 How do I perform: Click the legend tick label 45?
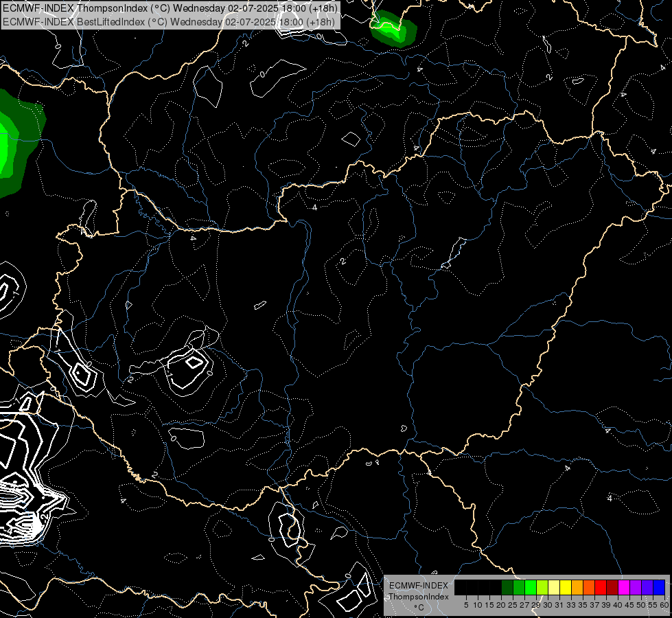point(629,605)
